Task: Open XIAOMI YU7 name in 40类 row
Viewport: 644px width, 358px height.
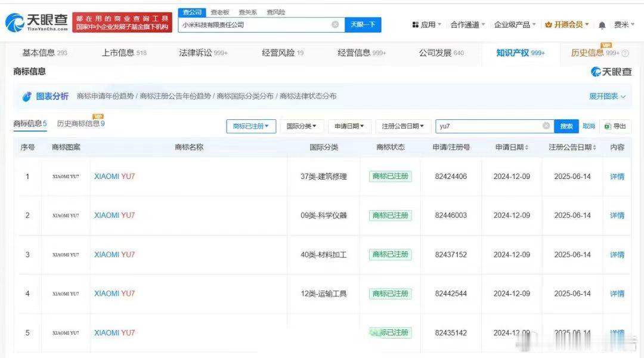Action: tap(114, 255)
